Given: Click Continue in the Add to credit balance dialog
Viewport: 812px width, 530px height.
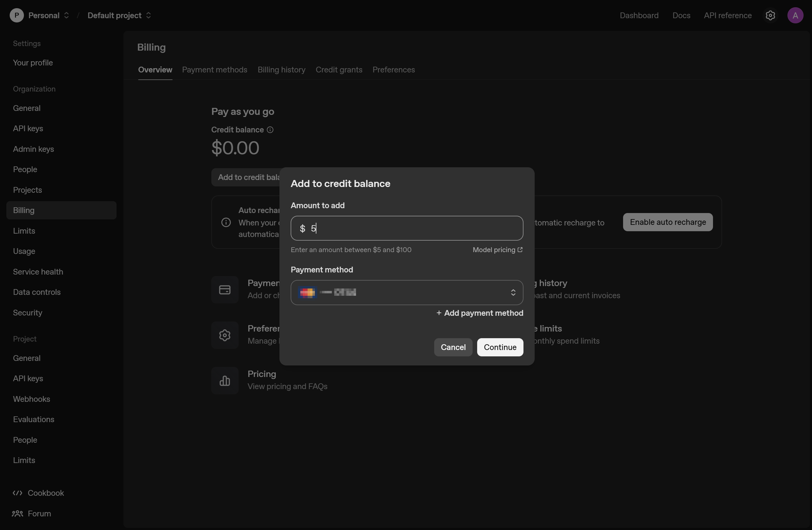Looking at the screenshot, I should tap(500, 347).
